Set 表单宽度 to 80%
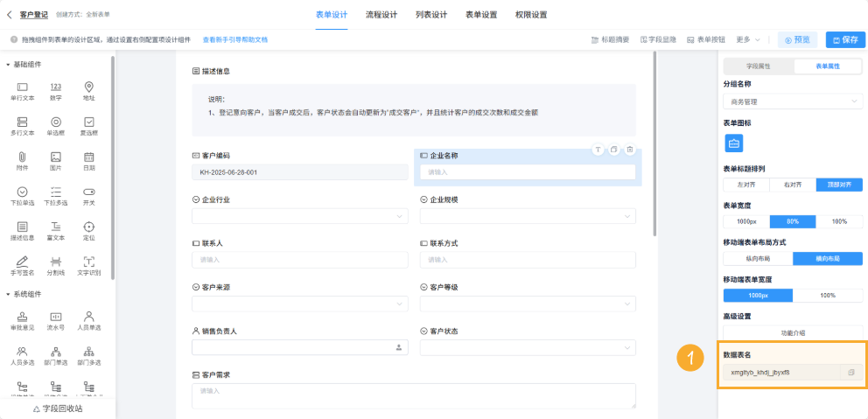The width and height of the screenshot is (868, 419). click(793, 221)
